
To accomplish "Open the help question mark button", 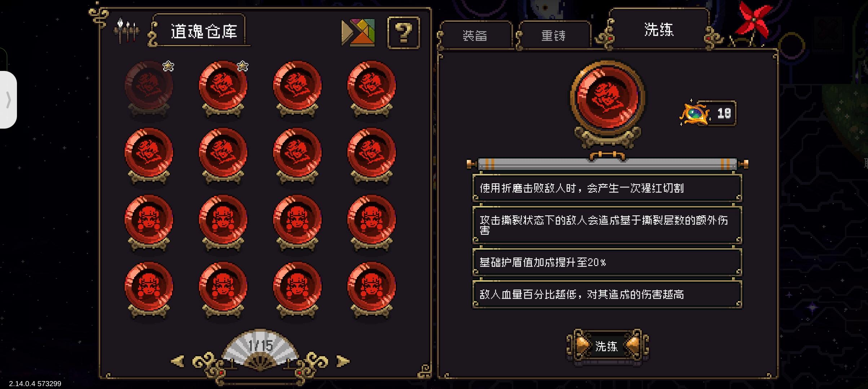I will [403, 33].
